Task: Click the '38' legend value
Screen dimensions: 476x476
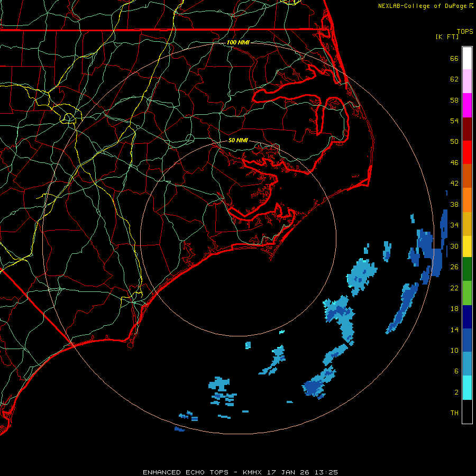Action: [x=454, y=204]
